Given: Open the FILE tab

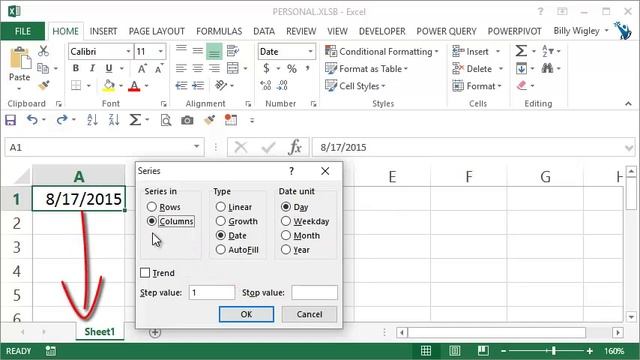Looking at the screenshot, I should 22,31.
